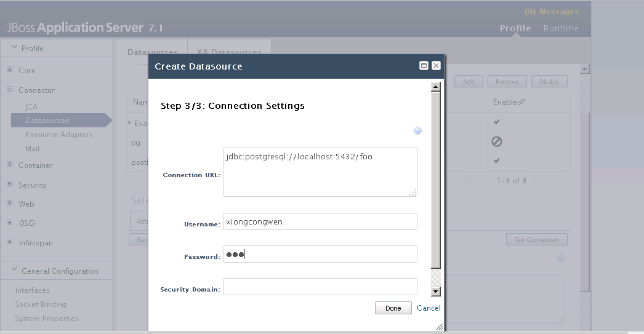Click the dialog resize grip corner

pos(440,327)
